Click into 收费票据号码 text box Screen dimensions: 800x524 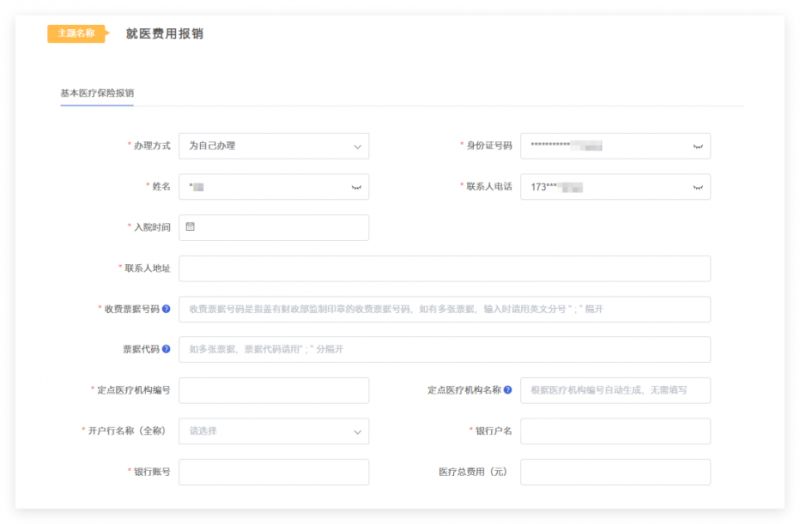click(x=444, y=309)
